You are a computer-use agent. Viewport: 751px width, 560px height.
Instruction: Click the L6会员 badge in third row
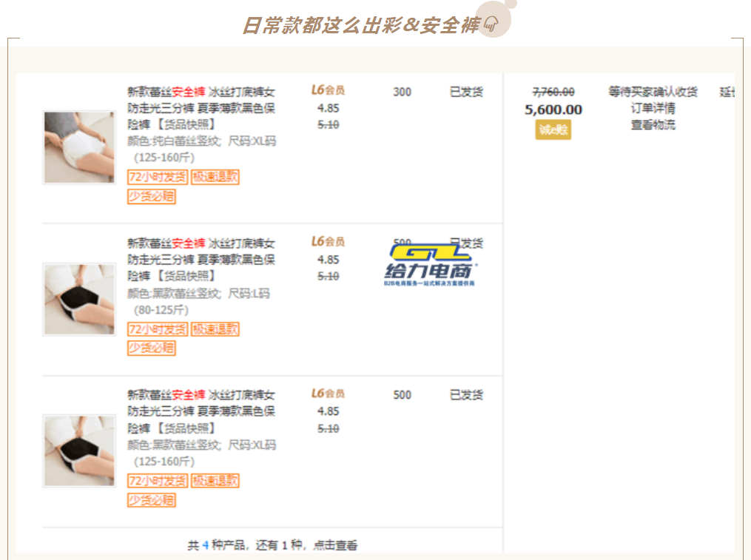click(x=328, y=394)
